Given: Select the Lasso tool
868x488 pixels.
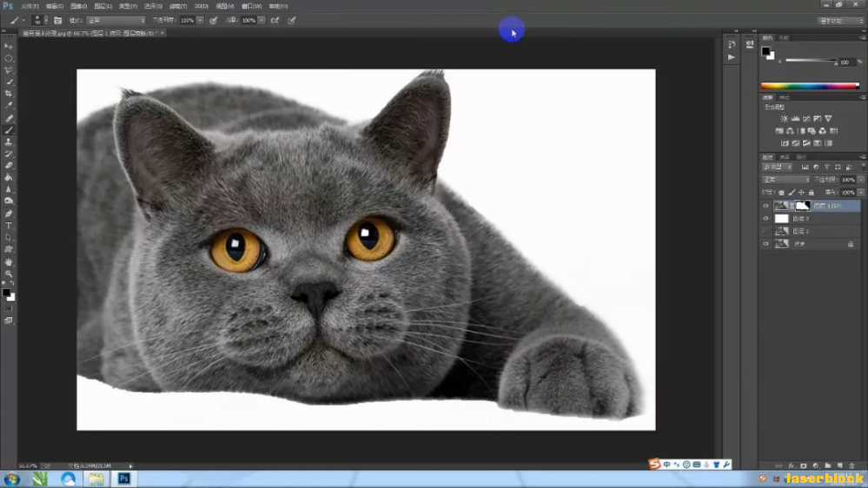Looking at the screenshot, I should pos(9,70).
